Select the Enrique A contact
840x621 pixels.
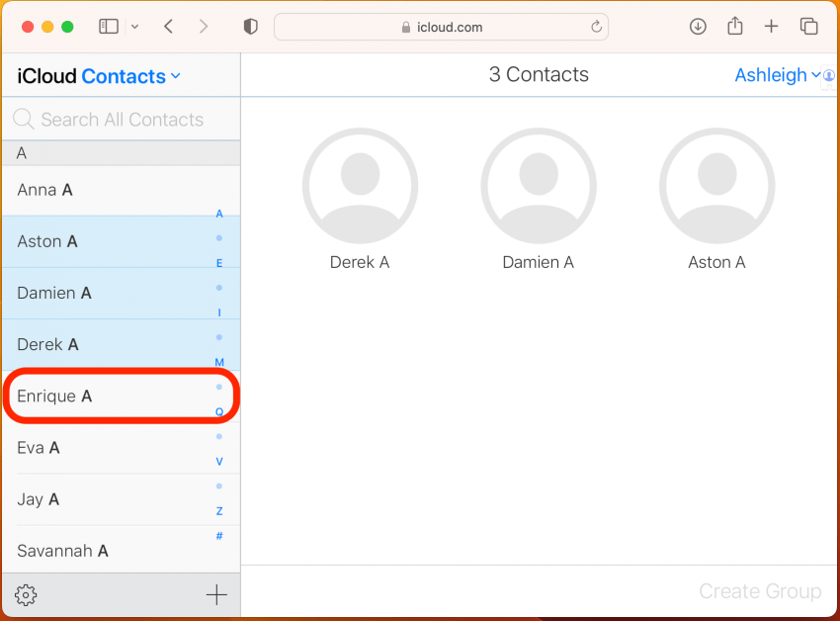pyautogui.click(x=122, y=396)
